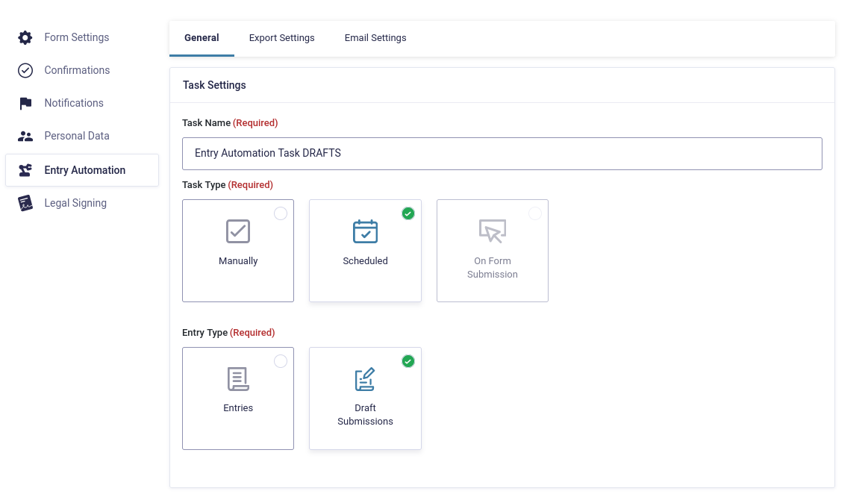Select the Entries entry type radio circle
This screenshot has height=494, width=868.
tap(281, 361)
